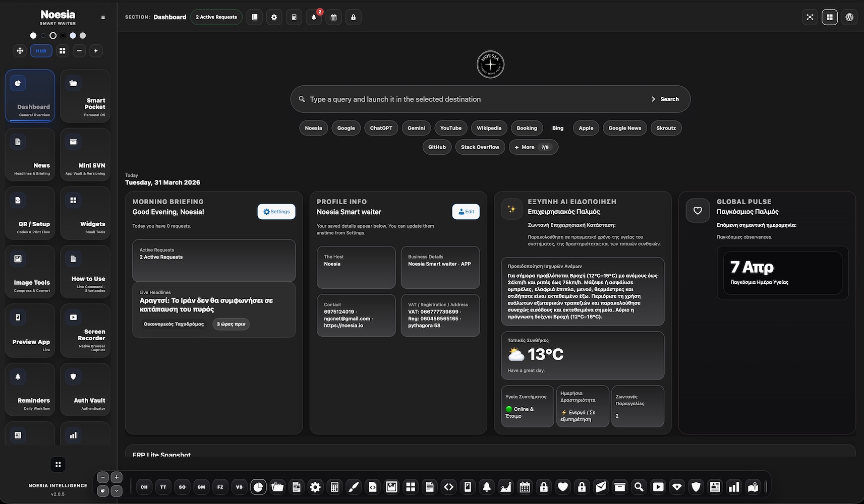Click the 2 Active Requests pill
Screen dimensions: 864x504
click(216, 17)
